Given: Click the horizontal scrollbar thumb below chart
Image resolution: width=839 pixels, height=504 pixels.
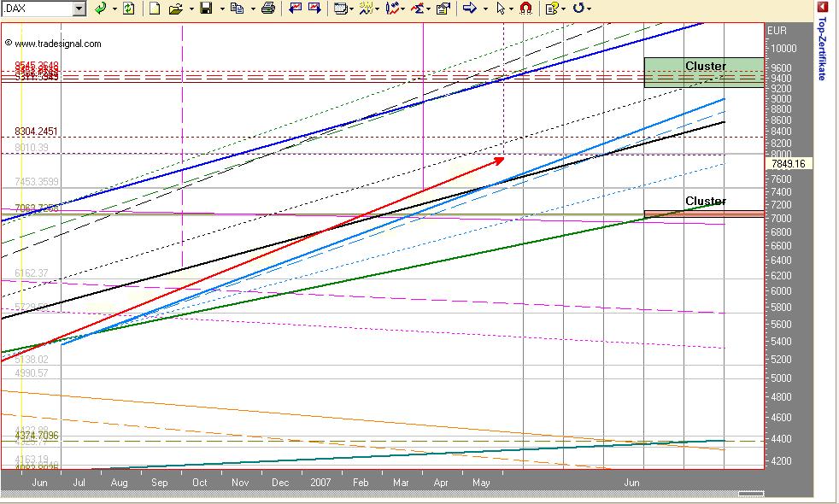Looking at the screenshot, I should point(750,493).
